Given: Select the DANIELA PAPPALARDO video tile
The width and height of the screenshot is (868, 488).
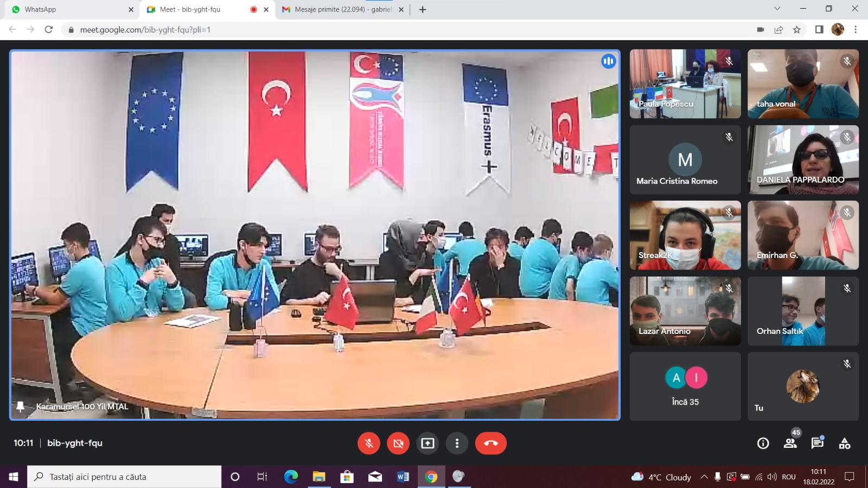Looking at the screenshot, I should tap(803, 159).
